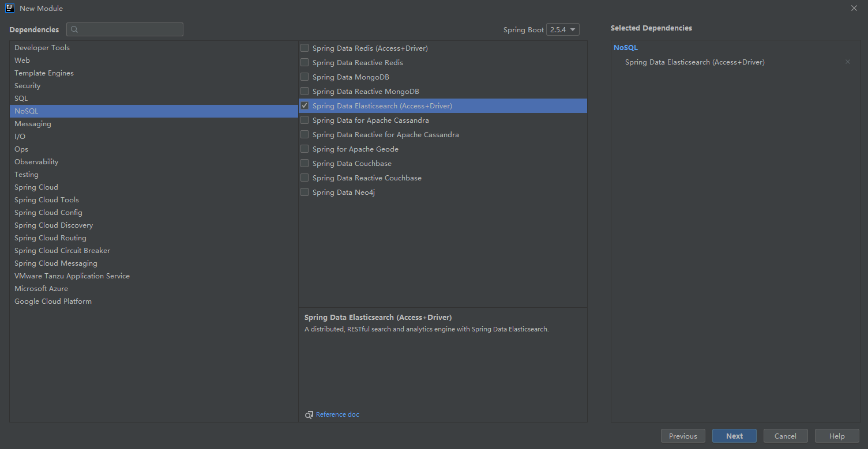The width and height of the screenshot is (868, 449).
Task: Open Spring Cloud Tools category
Action: click(153, 199)
